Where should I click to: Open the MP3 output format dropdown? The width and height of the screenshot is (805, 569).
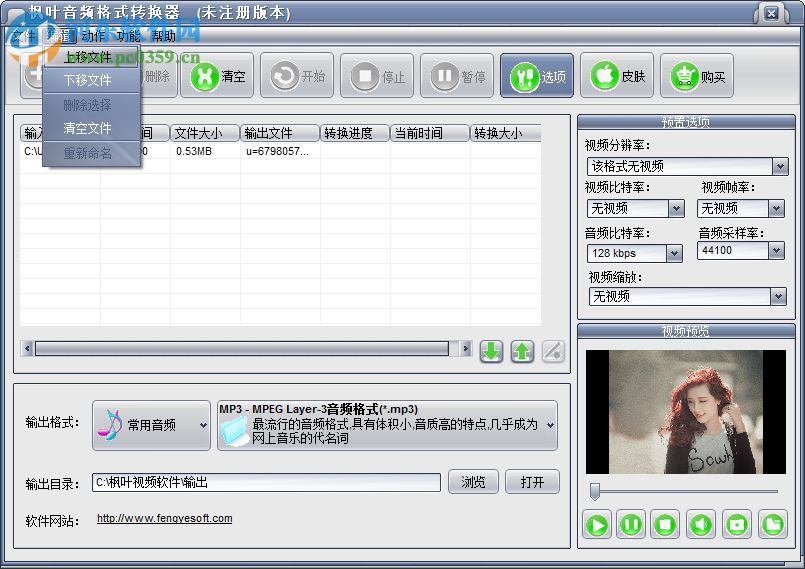387,425
